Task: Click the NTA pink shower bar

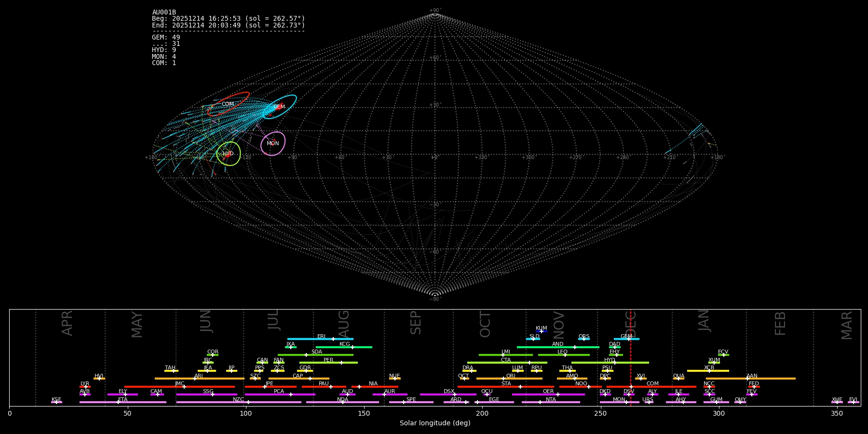Action: (x=551, y=402)
